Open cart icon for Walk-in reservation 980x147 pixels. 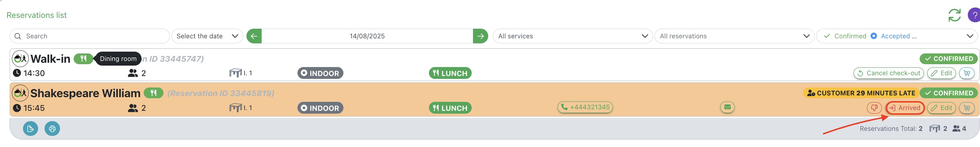pyautogui.click(x=967, y=73)
